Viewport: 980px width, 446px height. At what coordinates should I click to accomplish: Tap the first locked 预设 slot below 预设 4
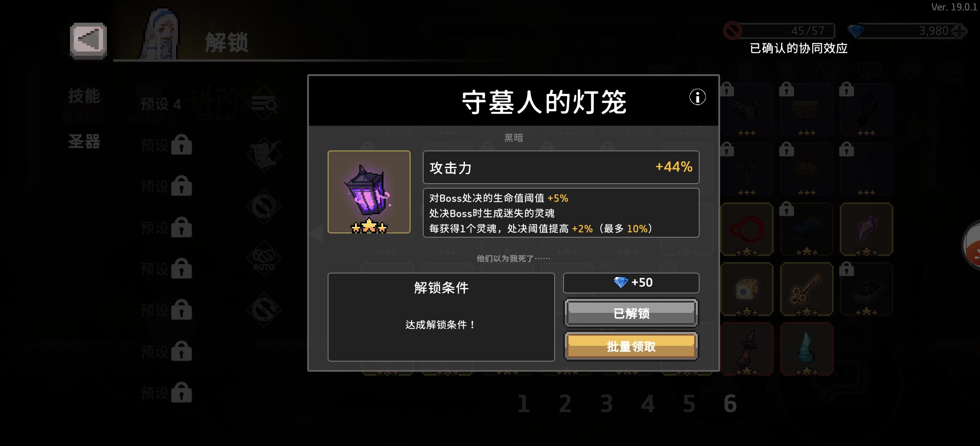click(166, 145)
